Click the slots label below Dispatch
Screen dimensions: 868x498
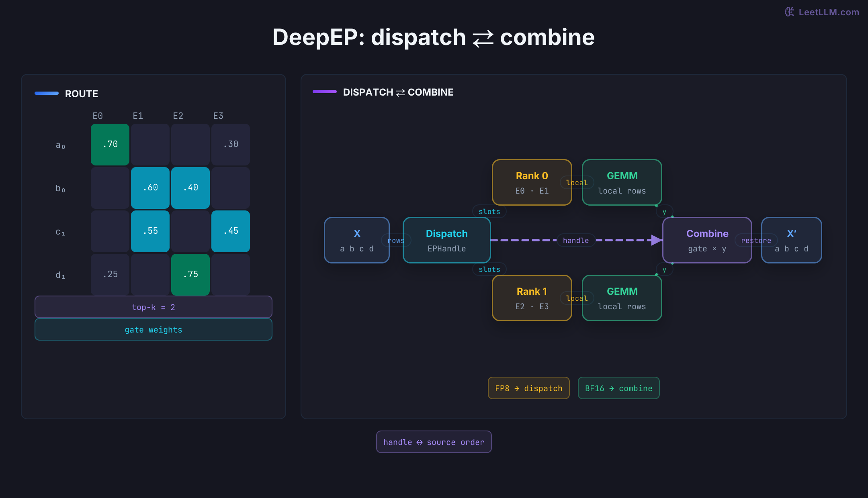pos(489,269)
